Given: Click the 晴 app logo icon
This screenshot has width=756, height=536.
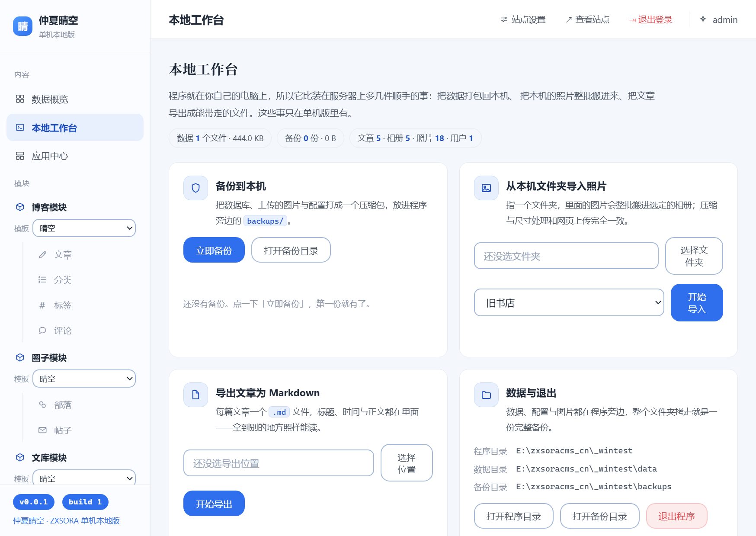Looking at the screenshot, I should (22, 26).
